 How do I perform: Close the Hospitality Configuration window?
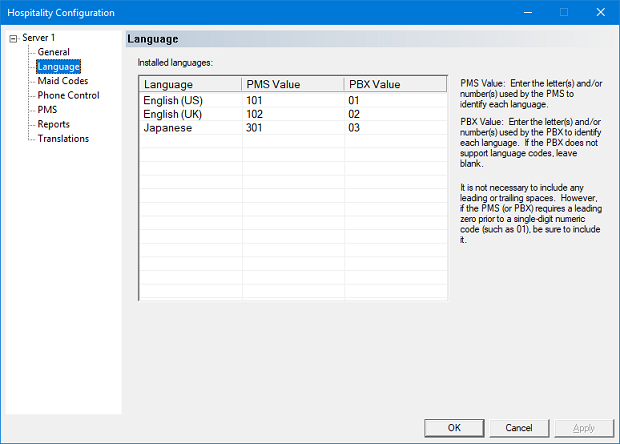(597, 13)
